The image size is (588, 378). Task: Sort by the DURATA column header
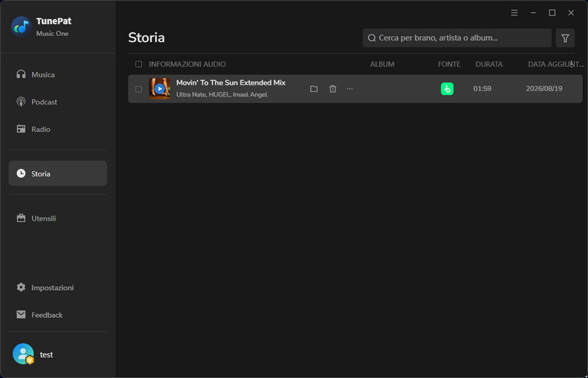[489, 64]
